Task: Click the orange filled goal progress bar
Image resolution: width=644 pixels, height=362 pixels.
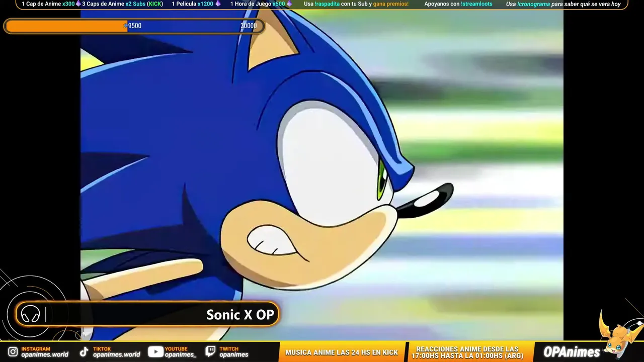Action: tap(66, 26)
